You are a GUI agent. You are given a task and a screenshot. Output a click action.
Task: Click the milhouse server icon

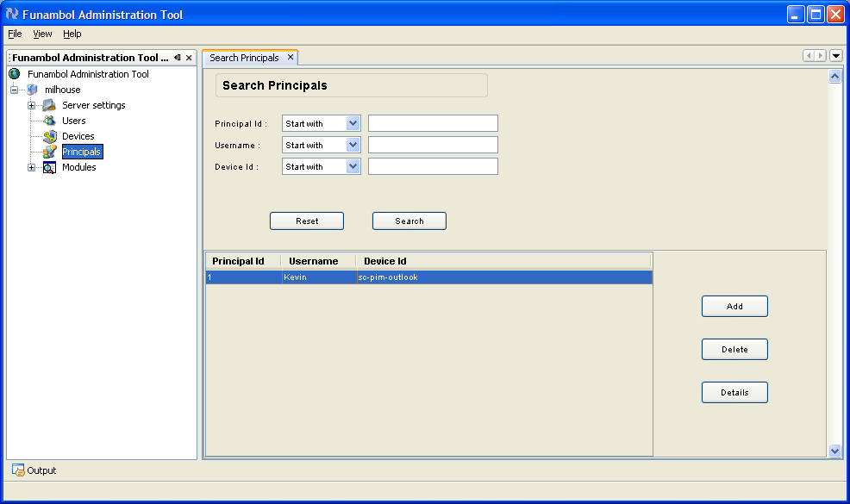[33, 90]
